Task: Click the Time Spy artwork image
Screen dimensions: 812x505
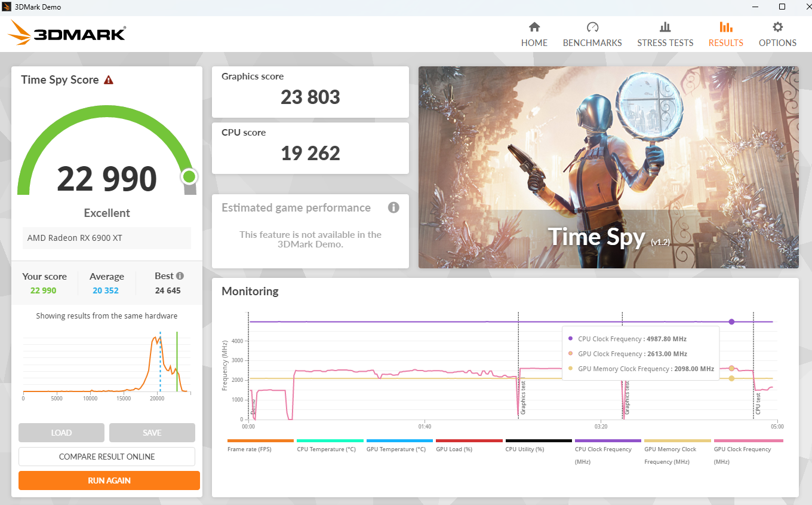Action: (608, 167)
